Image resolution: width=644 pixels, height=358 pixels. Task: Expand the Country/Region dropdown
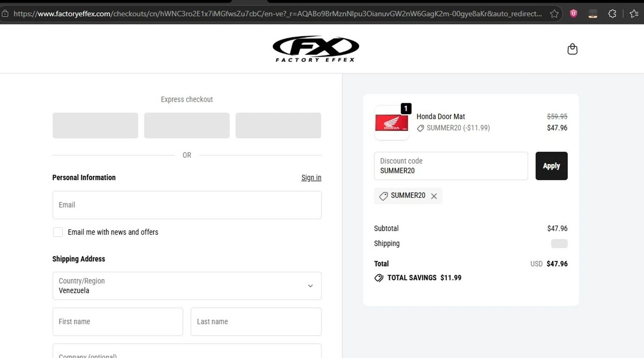(x=187, y=286)
